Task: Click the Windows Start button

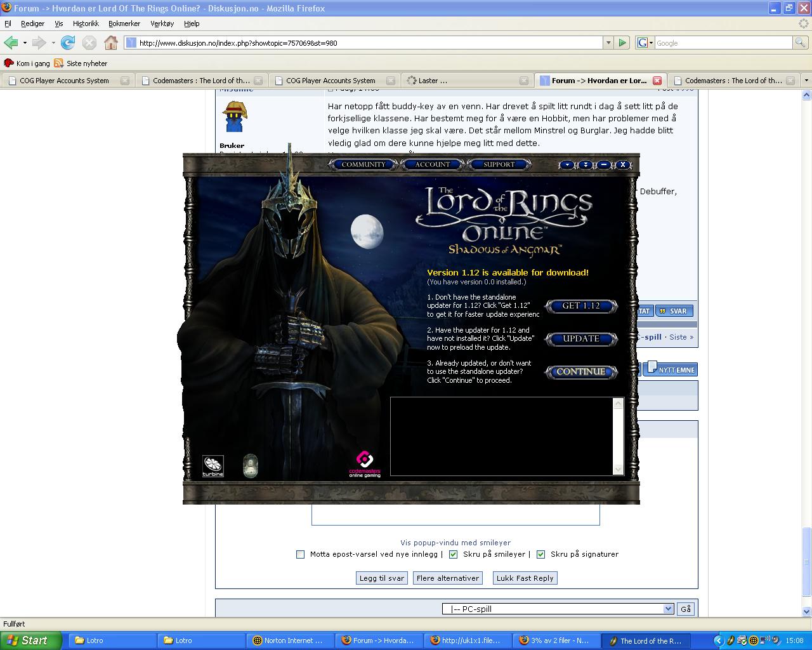Action: click(x=31, y=640)
